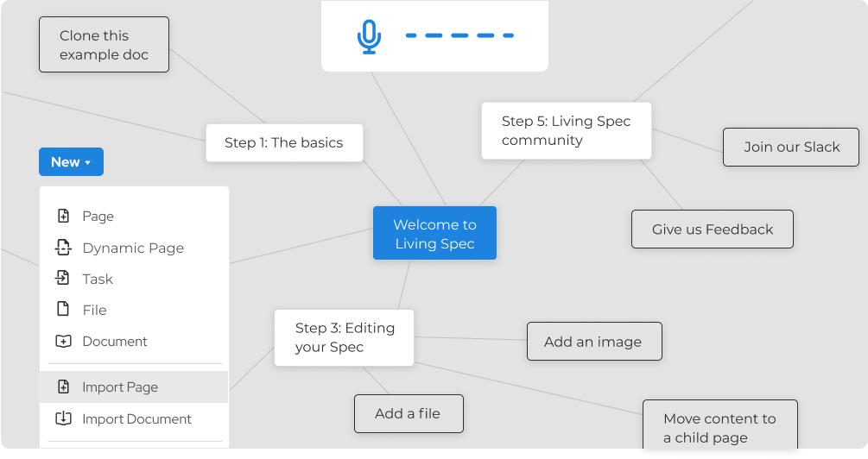Viewport: 868px width, 459px height.
Task: Click the Import Page icon
Action: tap(63, 387)
